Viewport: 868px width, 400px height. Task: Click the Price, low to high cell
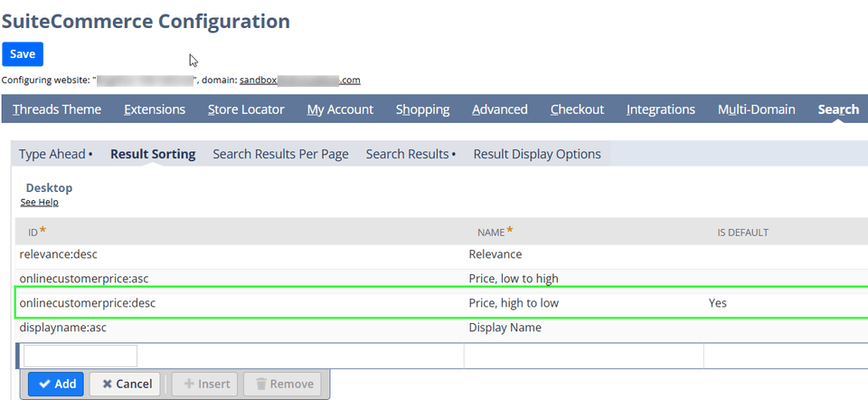click(584, 279)
